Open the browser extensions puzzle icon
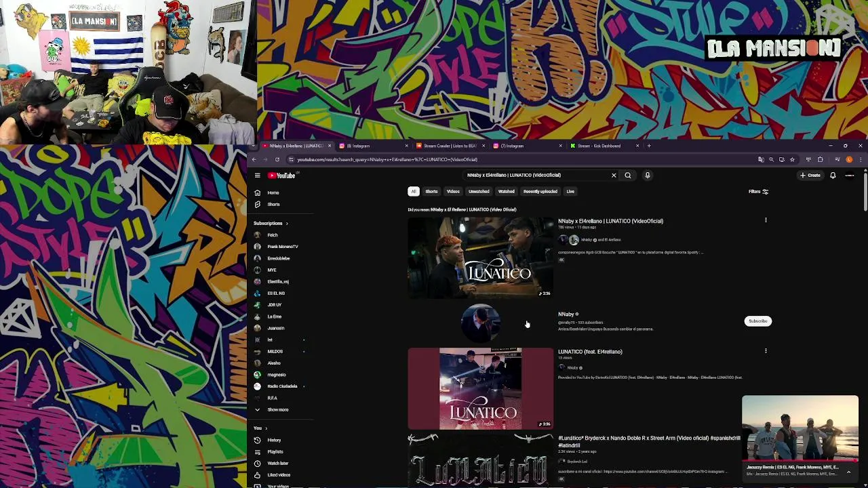Viewport: 868px width, 488px height. pos(821,159)
